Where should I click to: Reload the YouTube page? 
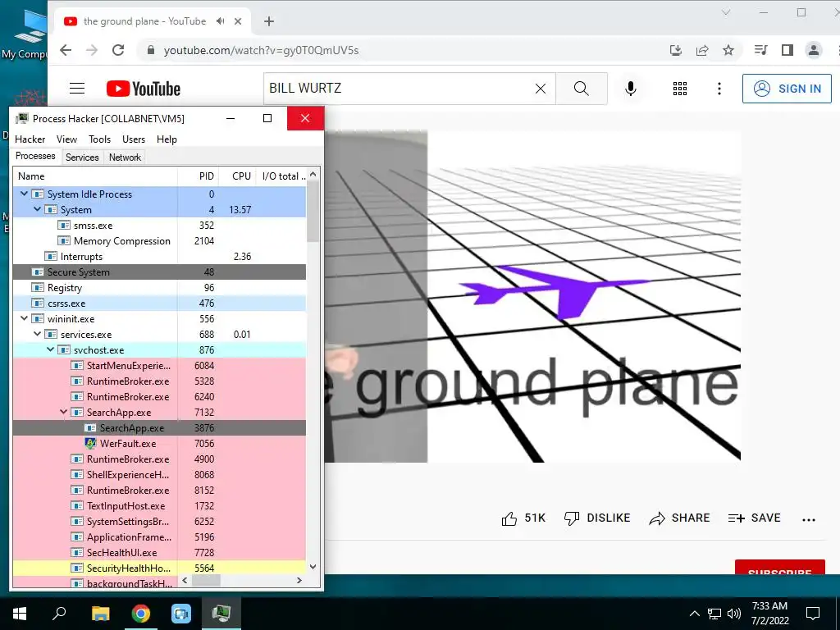pos(118,50)
